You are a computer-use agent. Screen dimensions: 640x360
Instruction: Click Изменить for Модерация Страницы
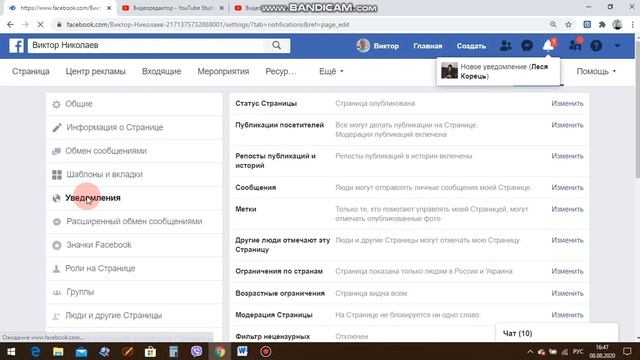[x=567, y=315]
